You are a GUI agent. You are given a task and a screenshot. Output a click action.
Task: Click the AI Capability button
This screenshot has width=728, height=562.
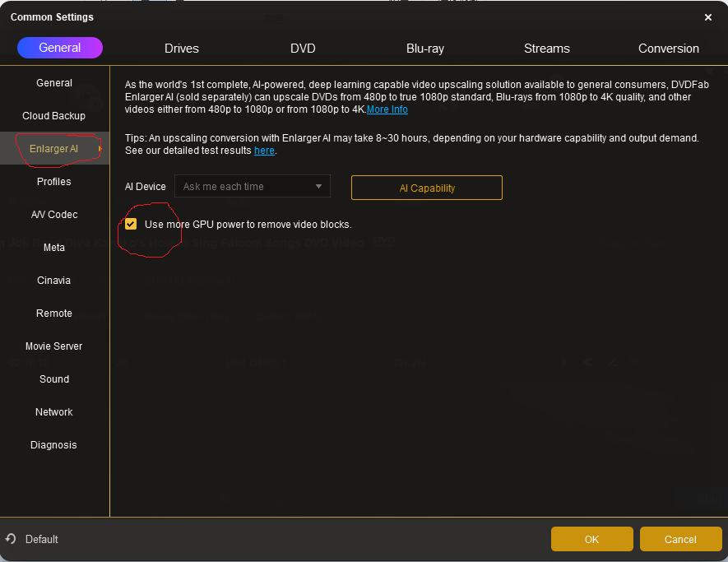[x=427, y=188]
